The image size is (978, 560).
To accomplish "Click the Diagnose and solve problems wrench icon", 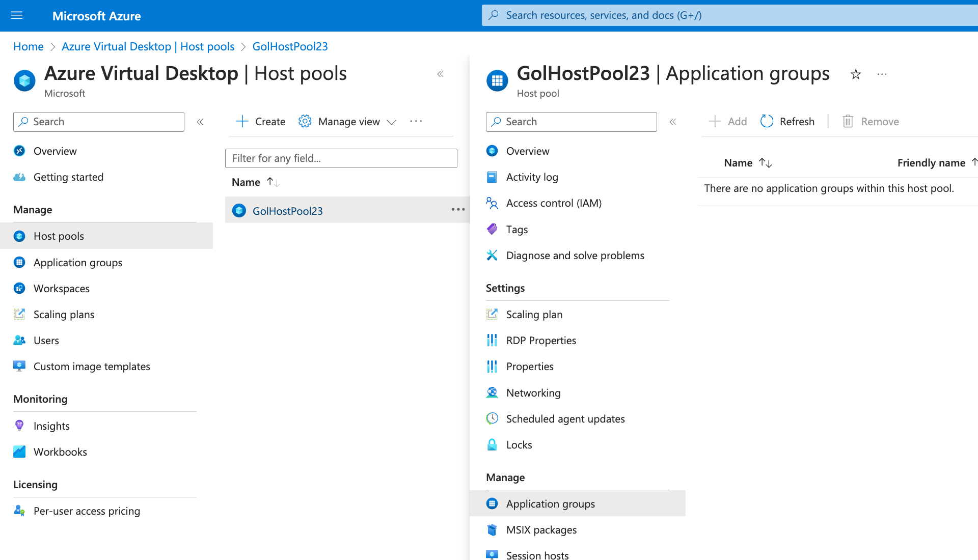I will pyautogui.click(x=492, y=255).
